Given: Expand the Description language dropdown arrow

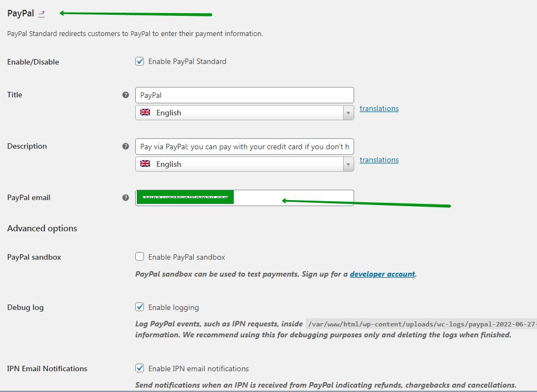Looking at the screenshot, I should click(348, 165).
